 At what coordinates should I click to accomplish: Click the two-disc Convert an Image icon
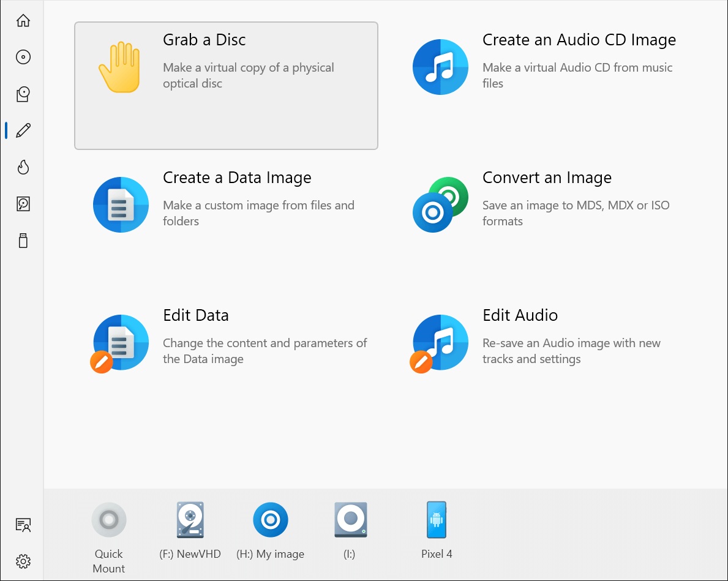(x=440, y=205)
